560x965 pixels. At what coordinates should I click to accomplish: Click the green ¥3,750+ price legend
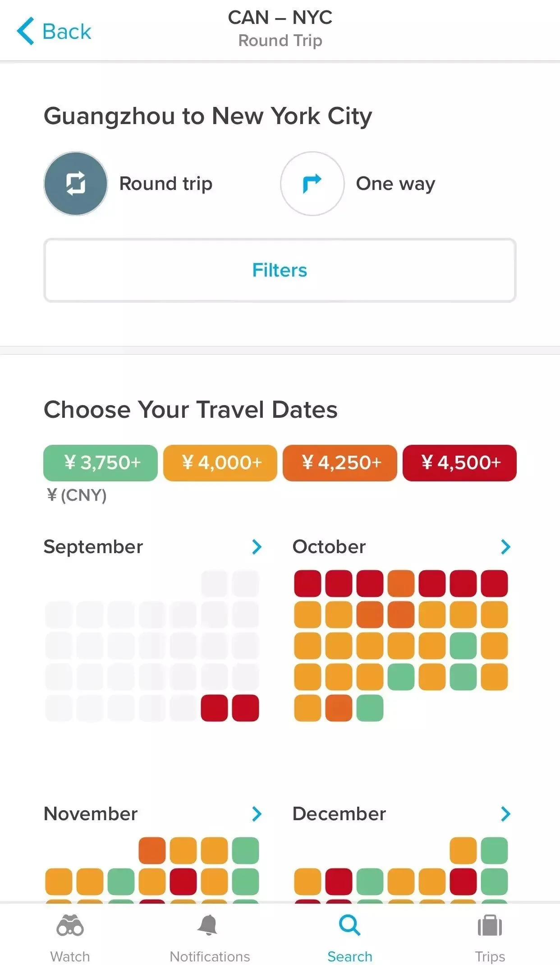click(x=101, y=463)
